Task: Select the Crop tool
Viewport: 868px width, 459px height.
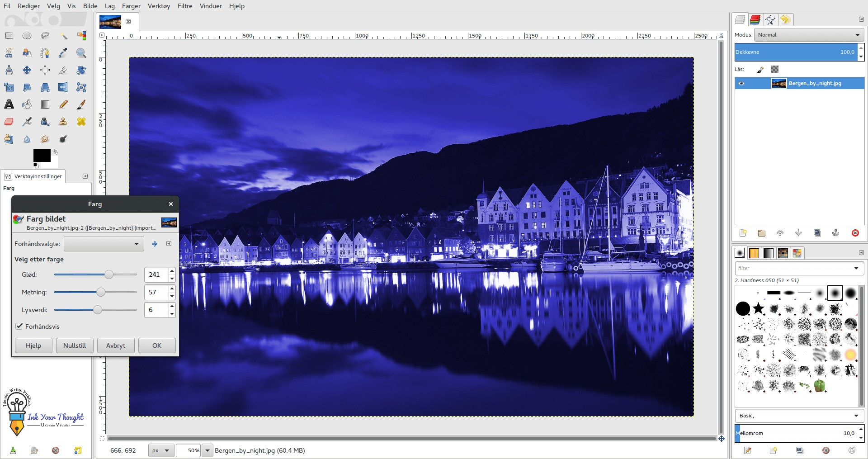Action: 63,70
